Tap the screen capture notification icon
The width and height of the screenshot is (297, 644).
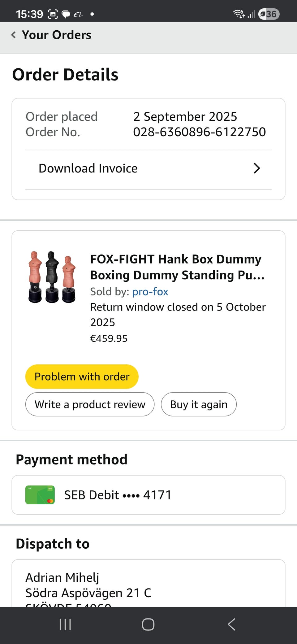pos(53,14)
